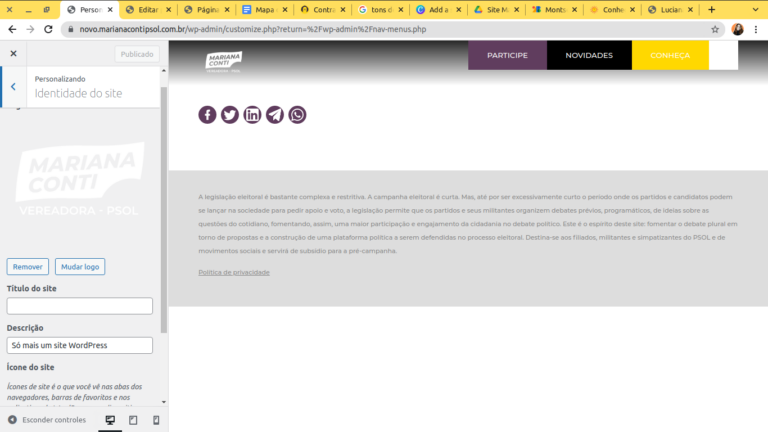Image resolution: width=768 pixels, height=432 pixels.
Task: Open the NOVIDADES menu item
Action: point(589,55)
